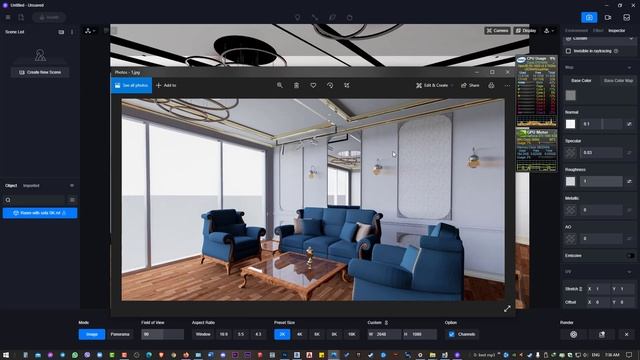The height and width of the screenshot is (360, 640).
Task: Adjust the Normal value slider field
Action: coord(602,124)
